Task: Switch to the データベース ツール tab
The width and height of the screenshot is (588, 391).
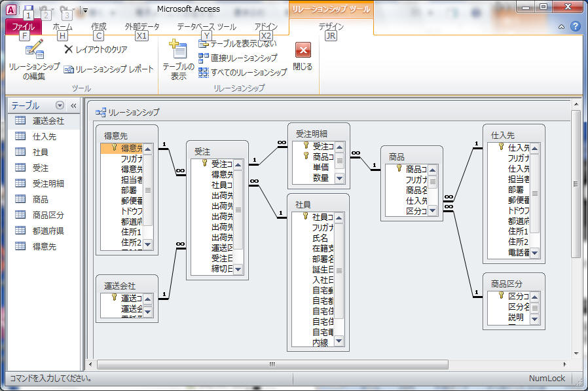Action: 207,27
